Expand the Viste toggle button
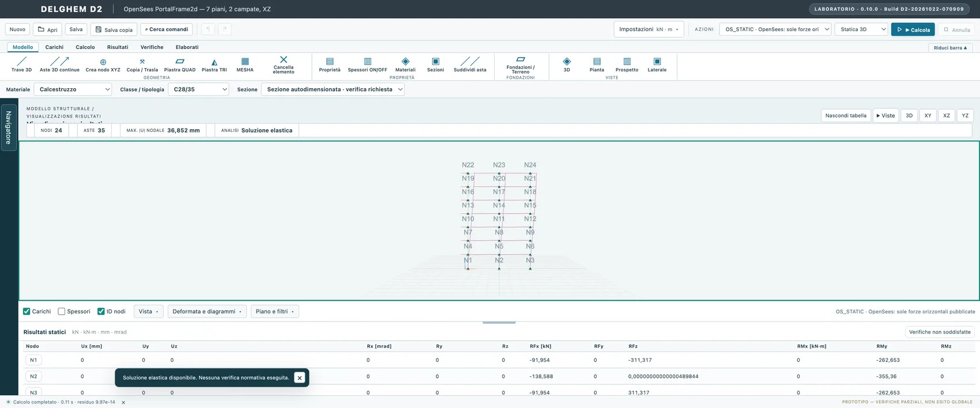This screenshot has width=980, height=408. coord(885,115)
